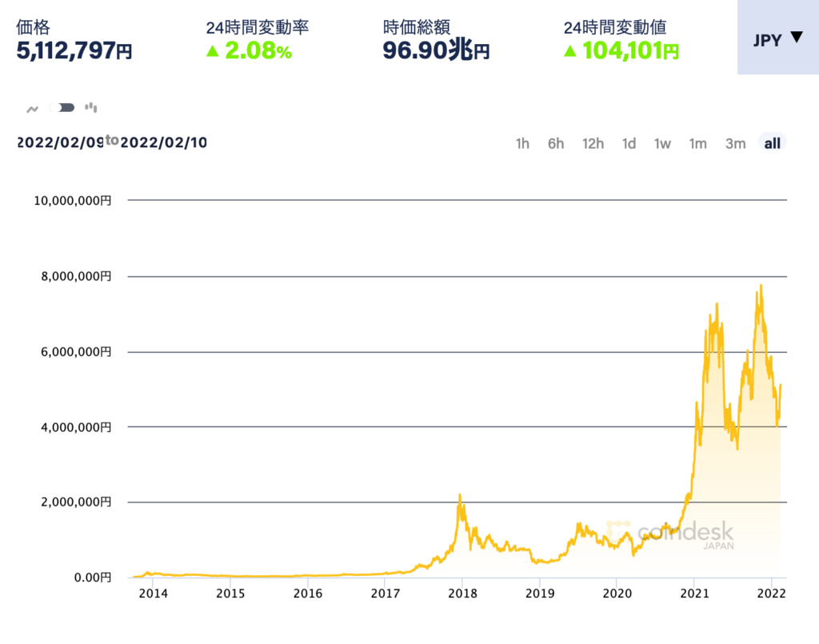
Task: Choose the 1d time range
Action: 629,143
